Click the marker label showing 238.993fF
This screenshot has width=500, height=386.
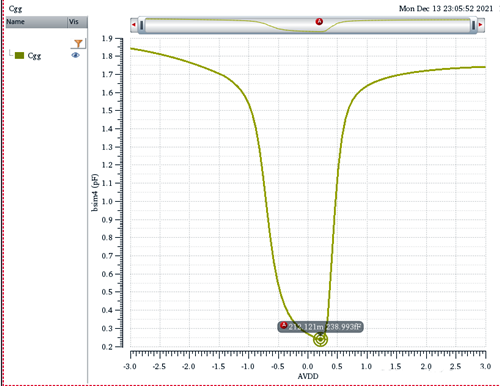coord(320,327)
